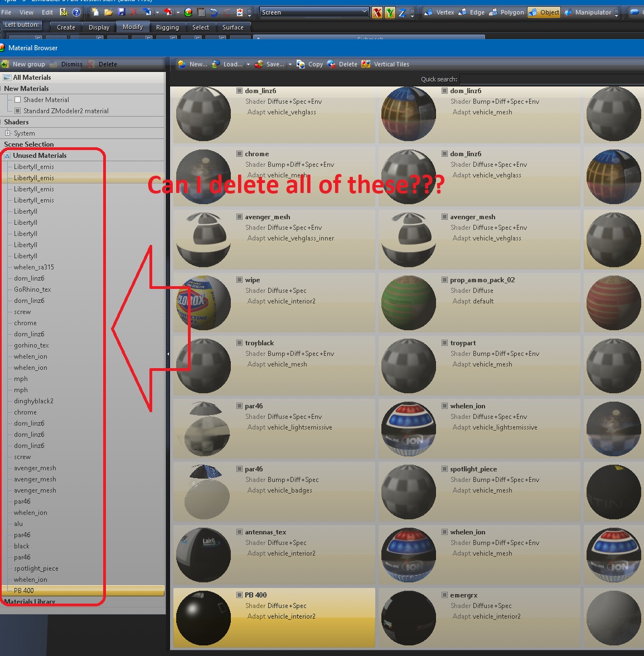Viewport: 644px width, 656px height.
Task: Open the Screen coordinate system dropdown
Action: [364, 12]
